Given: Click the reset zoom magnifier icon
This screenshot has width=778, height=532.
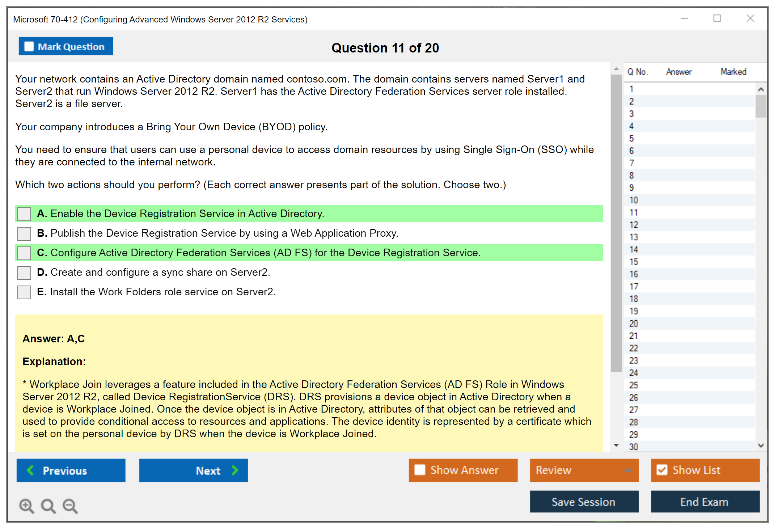Looking at the screenshot, I should (48, 506).
